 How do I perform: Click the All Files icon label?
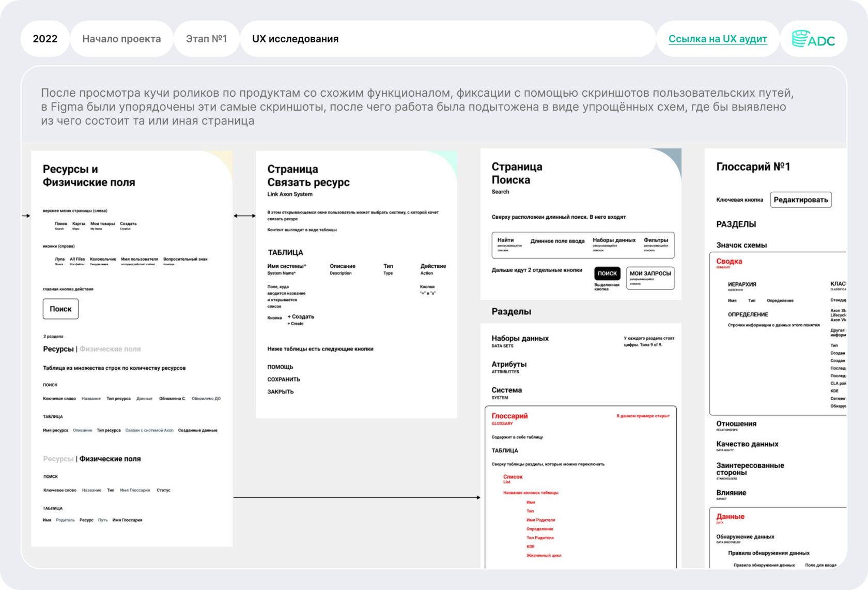pyautogui.click(x=77, y=259)
